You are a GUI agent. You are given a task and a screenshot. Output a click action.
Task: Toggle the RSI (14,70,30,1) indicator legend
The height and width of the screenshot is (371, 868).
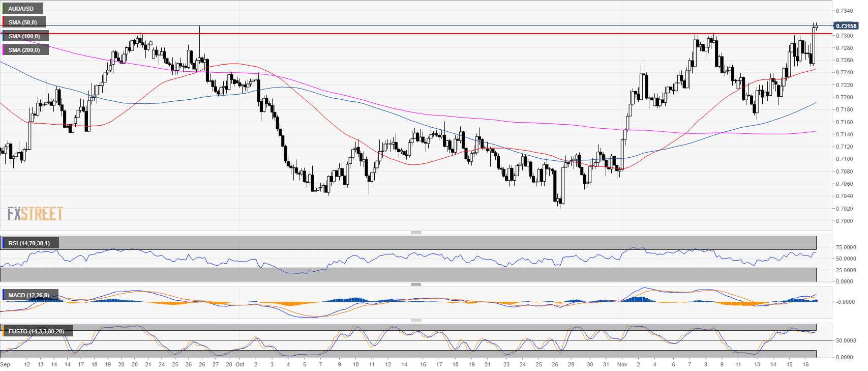(x=29, y=243)
